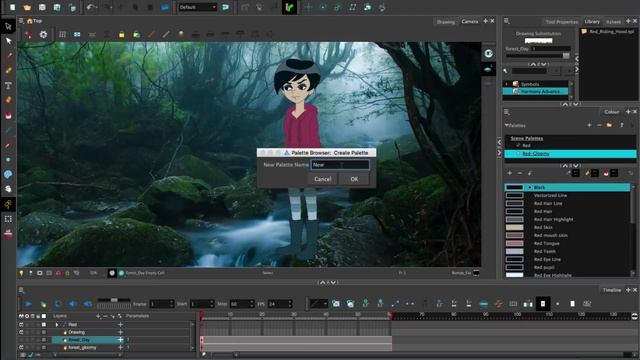Expand the Red layer group in Timeline
Image resolution: width=640 pixels, height=360 pixels.
(57, 324)
